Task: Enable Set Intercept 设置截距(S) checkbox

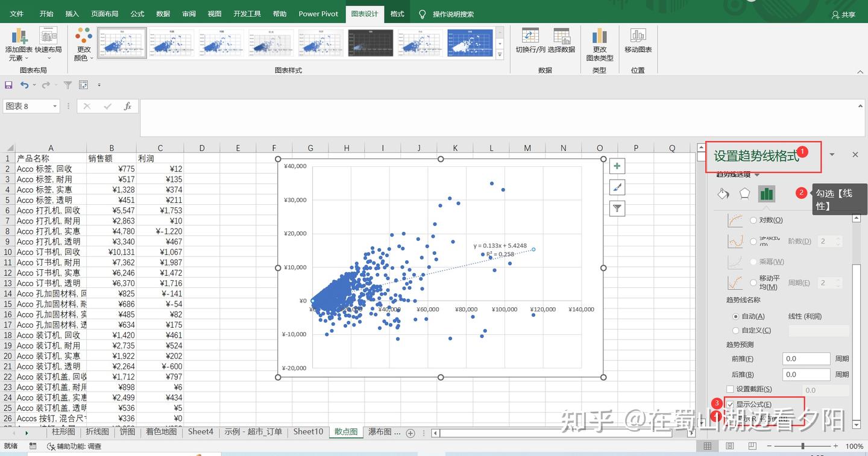Action: click(730, 389)
